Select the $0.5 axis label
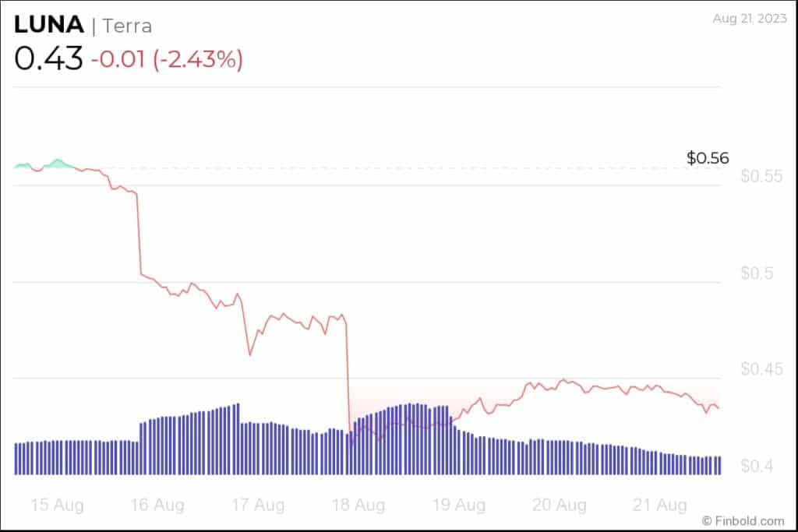The image size is (798, 532). pos(756,274)
